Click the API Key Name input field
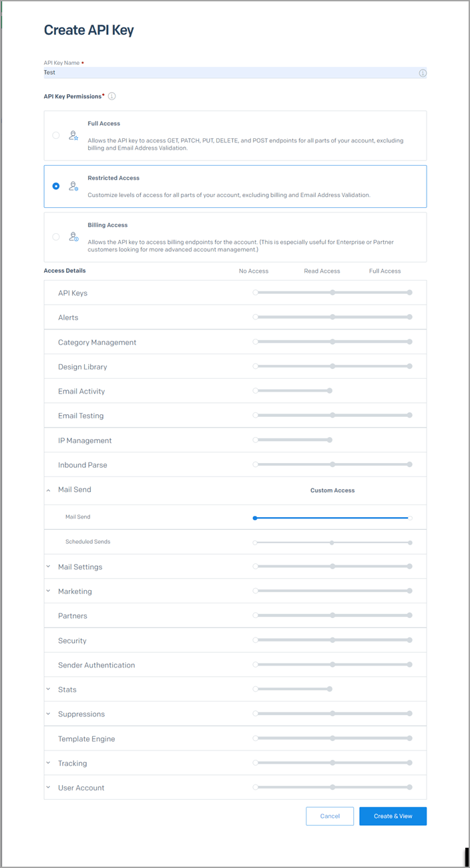This screenshot has width=470, height=868. (x=235, y=73)
